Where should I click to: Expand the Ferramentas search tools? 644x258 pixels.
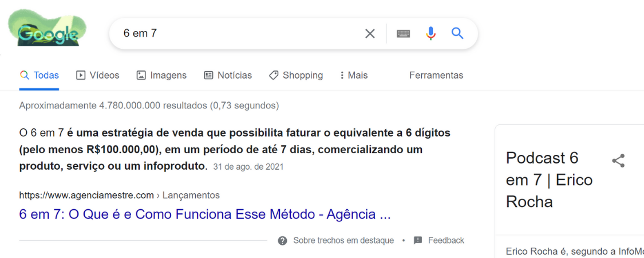click(436, 75)
